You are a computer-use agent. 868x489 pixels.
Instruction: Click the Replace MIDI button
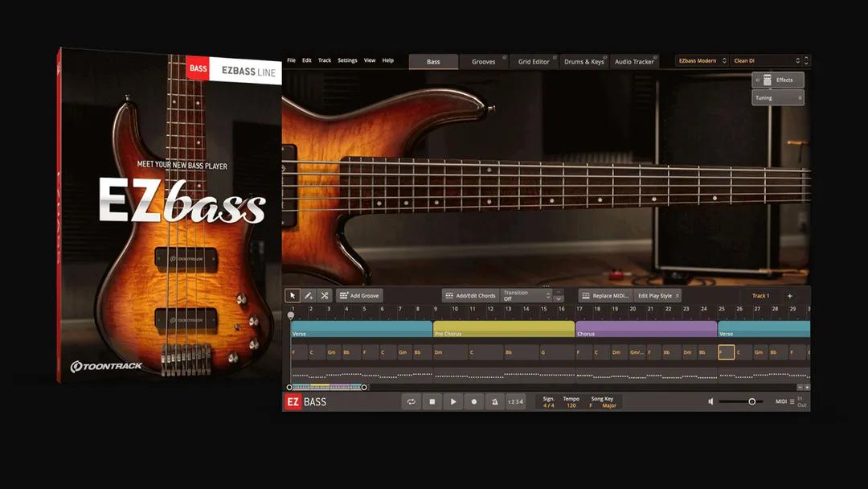tap(606, 296)
